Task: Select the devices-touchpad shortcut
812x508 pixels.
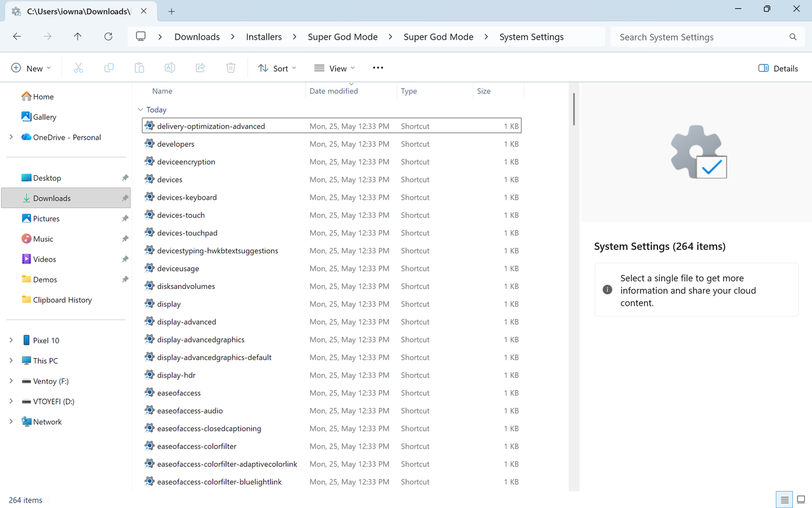Action: click(x=331, y=232)
